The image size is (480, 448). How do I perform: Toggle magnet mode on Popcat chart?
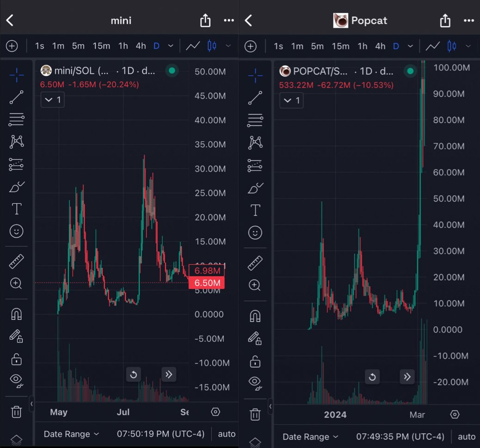(x=255, y=316)
